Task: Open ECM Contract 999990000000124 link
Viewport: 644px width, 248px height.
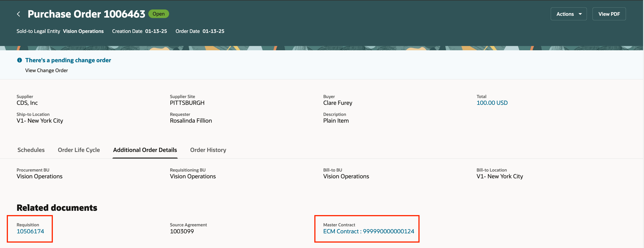Action: coord(369,231)
